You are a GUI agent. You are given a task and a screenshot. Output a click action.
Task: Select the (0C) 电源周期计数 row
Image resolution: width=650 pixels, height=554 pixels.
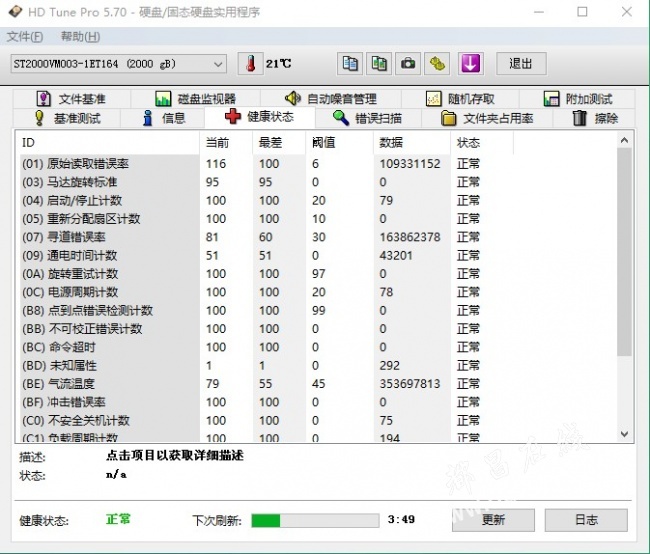click(x=265, y=292)
